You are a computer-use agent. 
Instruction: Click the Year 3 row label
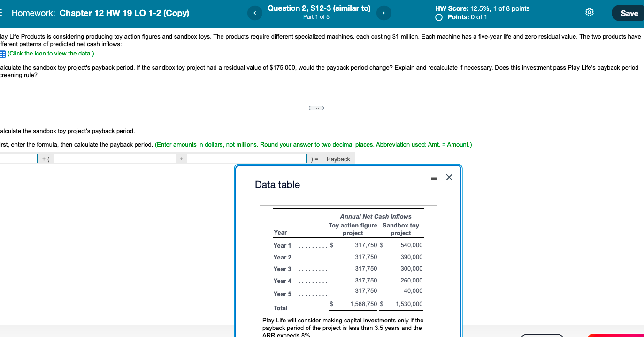pyautogui.click(x=283, y=269)
